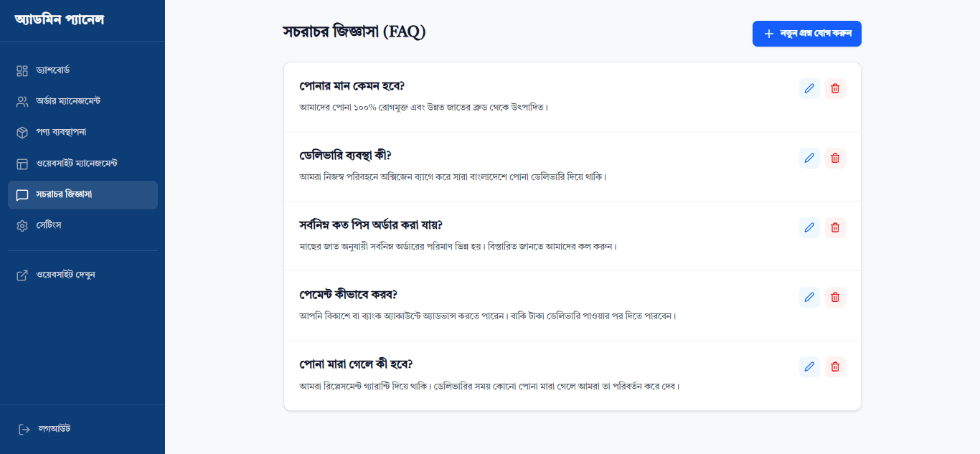Delete the 'পোনার মান কেমন হবে?' question
The height and width of the screenshot is (454, 980).
pyautogui.click(x=835, y=88)
